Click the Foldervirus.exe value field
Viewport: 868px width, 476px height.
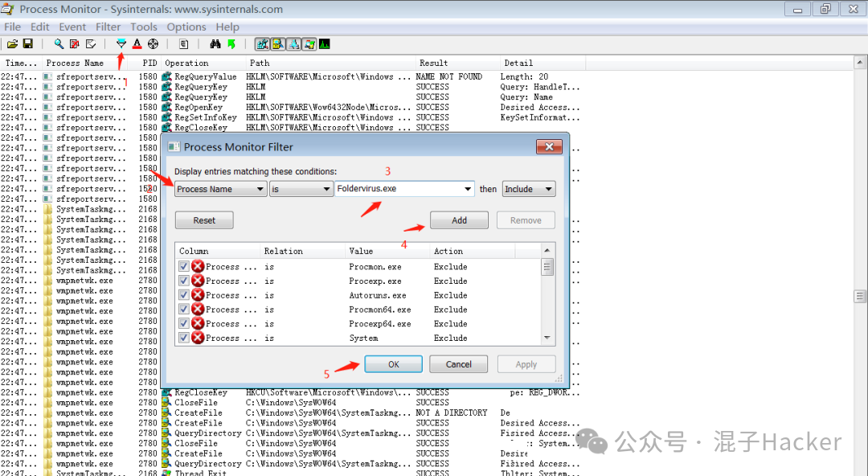398,189
